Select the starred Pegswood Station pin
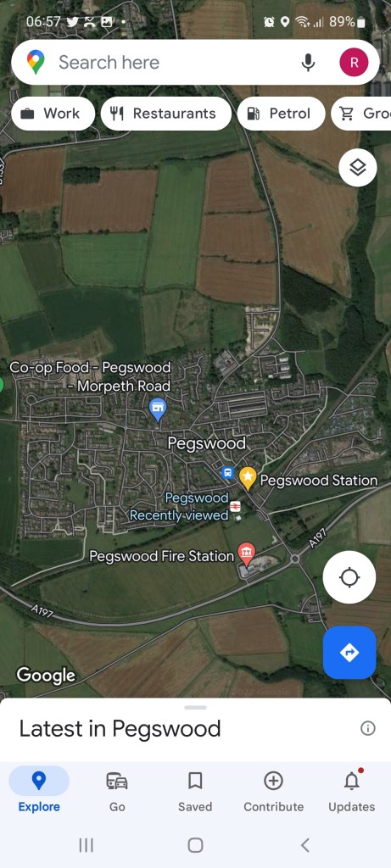The width and height of the screenshot is (391, 868). tap(248, 478)
